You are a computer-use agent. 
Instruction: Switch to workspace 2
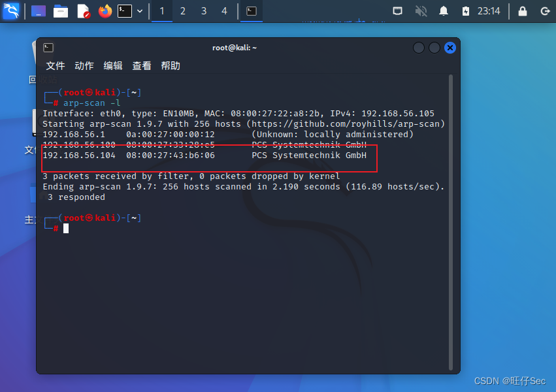183,11
